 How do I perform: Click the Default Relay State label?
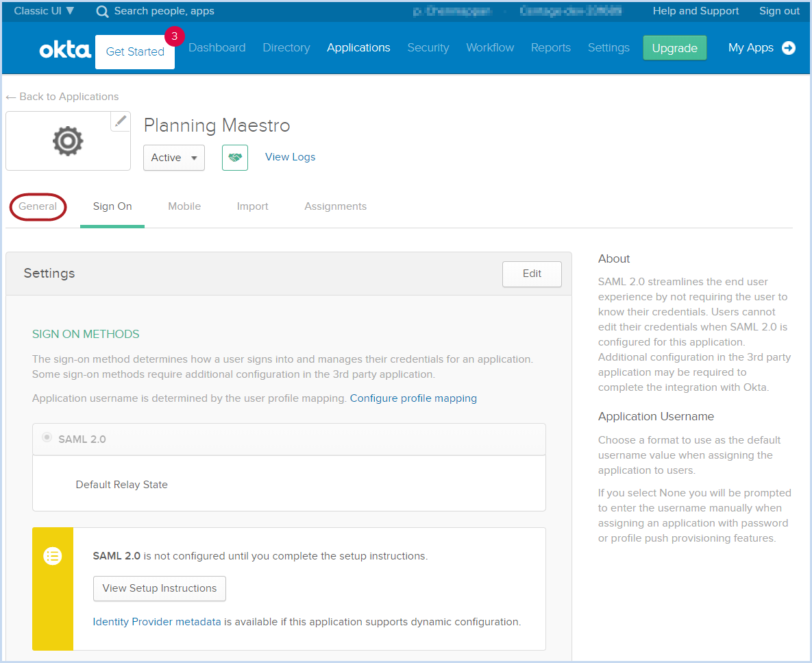coord(122,485)
